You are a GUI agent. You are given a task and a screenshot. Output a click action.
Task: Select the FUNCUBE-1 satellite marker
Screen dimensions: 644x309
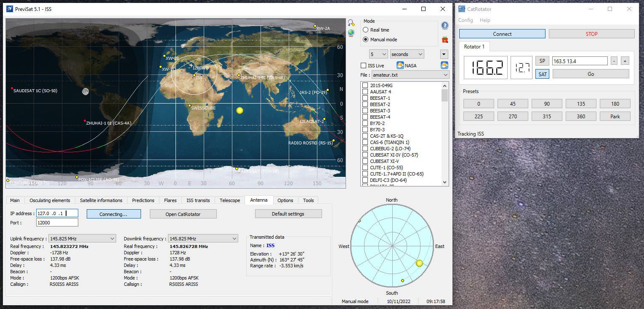tap(8, 181)
